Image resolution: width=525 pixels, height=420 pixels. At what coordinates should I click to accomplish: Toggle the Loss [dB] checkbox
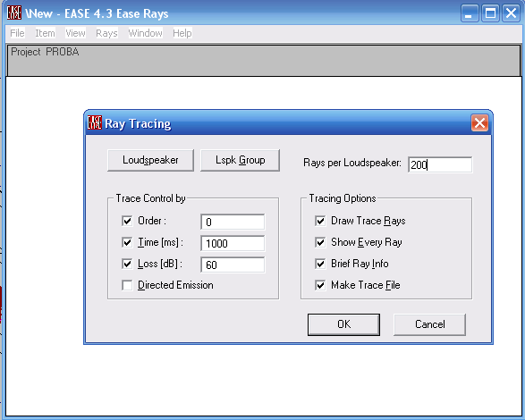coord(127,264)
